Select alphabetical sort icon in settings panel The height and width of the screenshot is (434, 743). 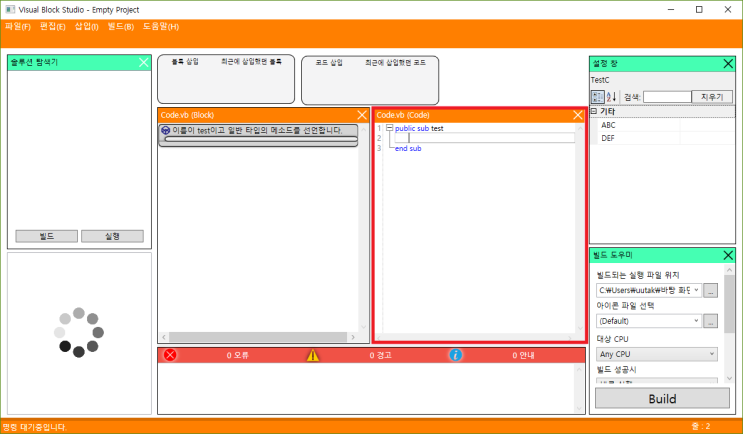tap(611, 97)
